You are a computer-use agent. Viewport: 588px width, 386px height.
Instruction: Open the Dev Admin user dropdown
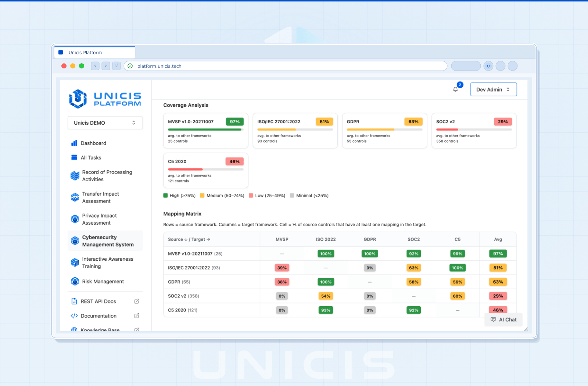click(494, 89)
